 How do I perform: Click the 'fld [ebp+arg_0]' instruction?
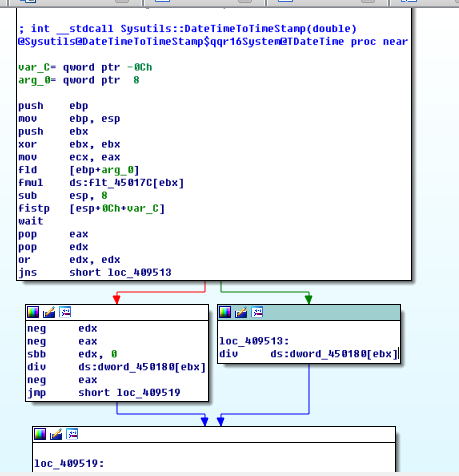(x=79, y=170)
